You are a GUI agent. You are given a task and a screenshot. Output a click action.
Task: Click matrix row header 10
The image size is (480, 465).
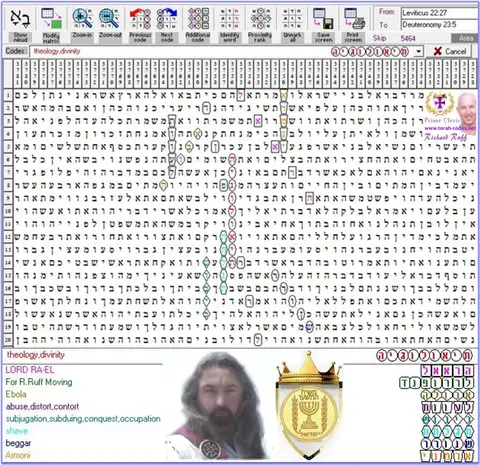click(x=8, y=211)
